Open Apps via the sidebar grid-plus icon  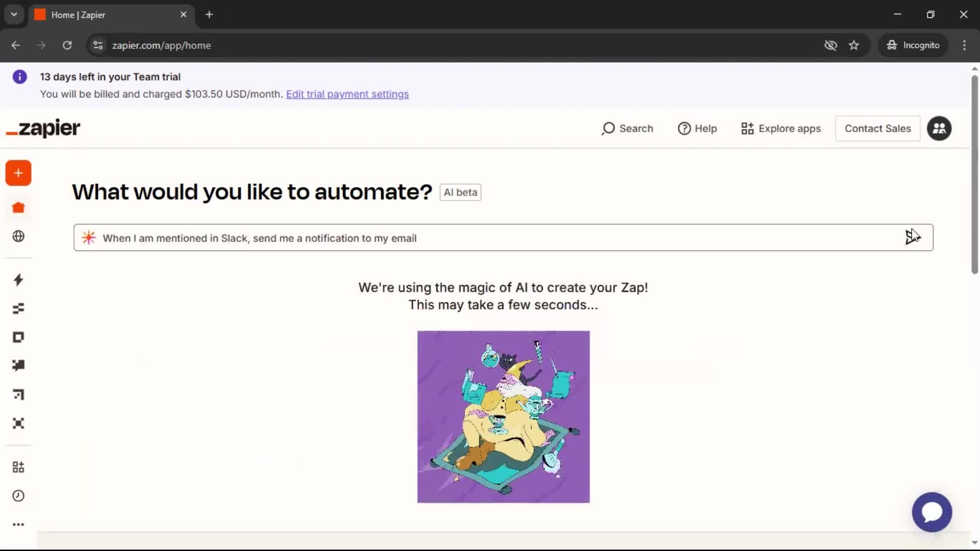pyautogui.click(x=18, y=467)
